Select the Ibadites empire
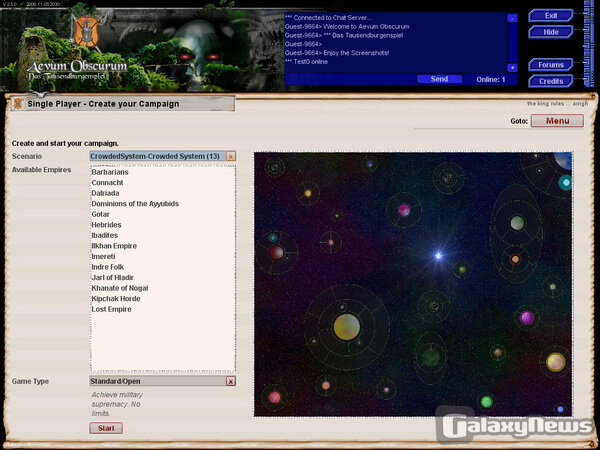 click(x=104, y=235)
